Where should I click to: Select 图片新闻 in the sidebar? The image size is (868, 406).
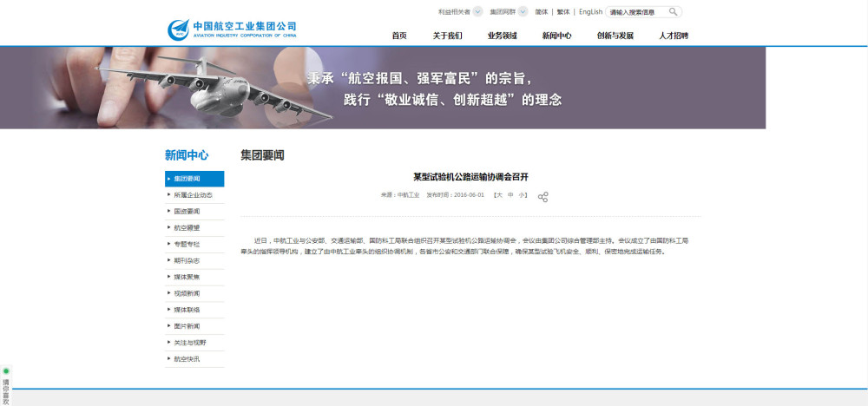coord(194,326)
